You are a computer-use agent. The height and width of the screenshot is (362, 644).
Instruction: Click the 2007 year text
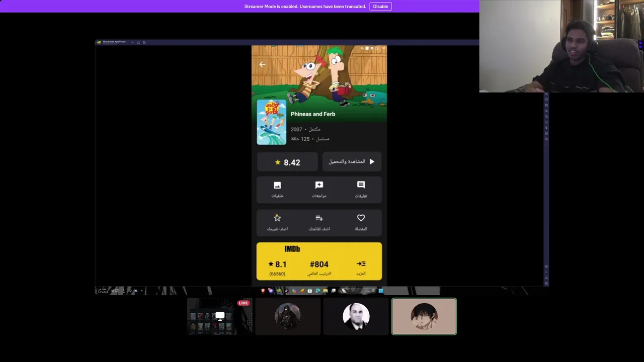pos(296,129)
